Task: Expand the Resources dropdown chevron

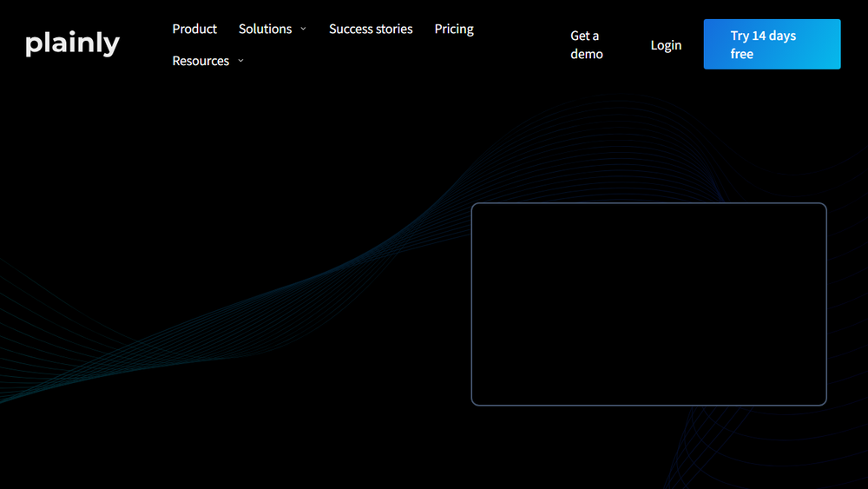Action: (240, 60)
